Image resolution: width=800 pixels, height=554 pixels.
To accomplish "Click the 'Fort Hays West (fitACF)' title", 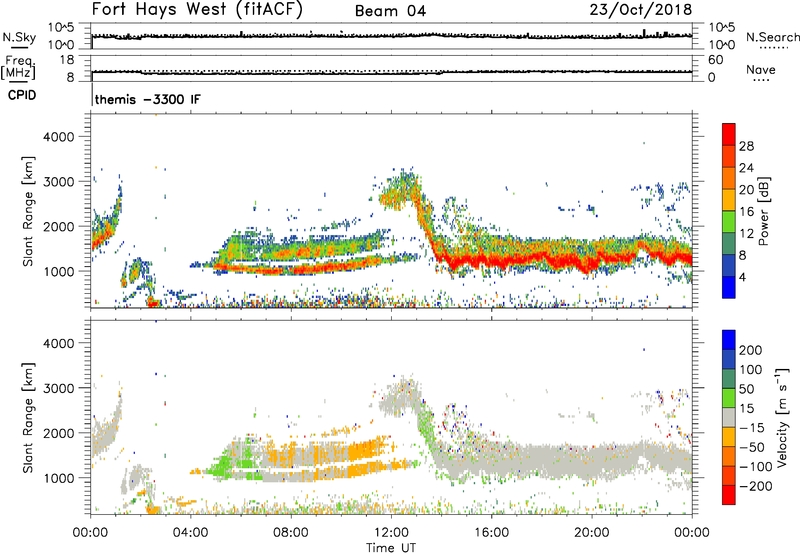I will (x=197, y=10).
